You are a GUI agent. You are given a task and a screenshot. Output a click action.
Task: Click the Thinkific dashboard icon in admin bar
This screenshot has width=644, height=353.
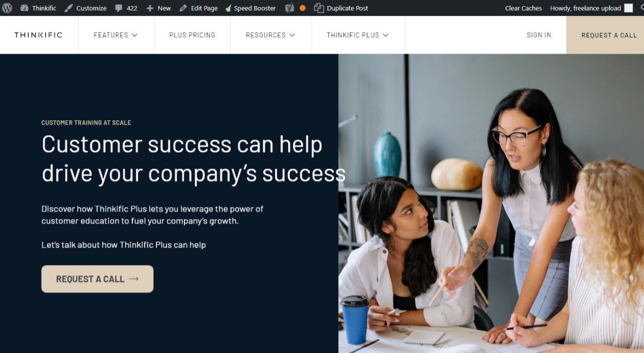[24, 8]
